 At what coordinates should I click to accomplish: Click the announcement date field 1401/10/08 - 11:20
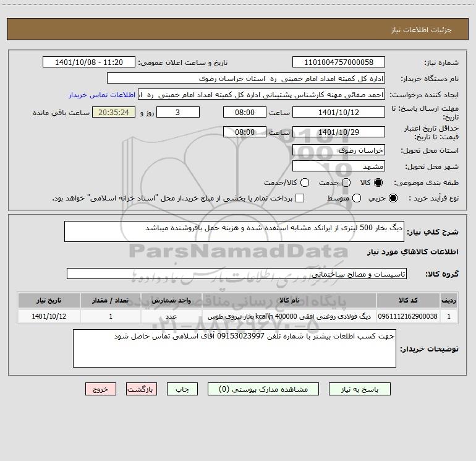pyautogui.click(x=89, y=62)
